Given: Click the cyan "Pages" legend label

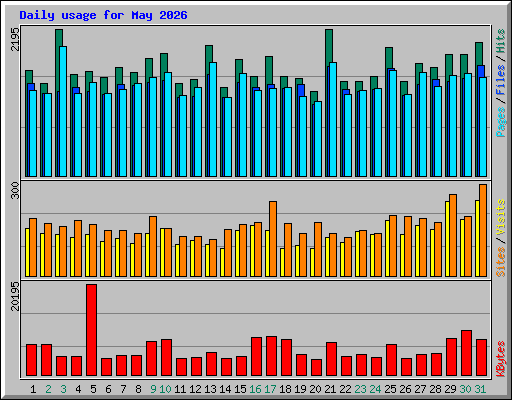Looking at the screenshot, I should pos(501,122).
